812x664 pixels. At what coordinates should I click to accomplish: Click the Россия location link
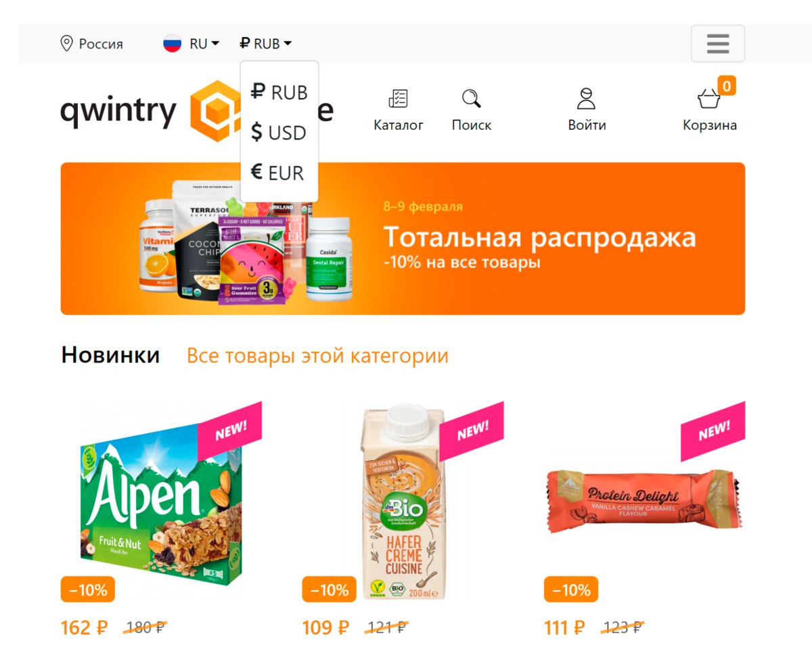point(101,44)
